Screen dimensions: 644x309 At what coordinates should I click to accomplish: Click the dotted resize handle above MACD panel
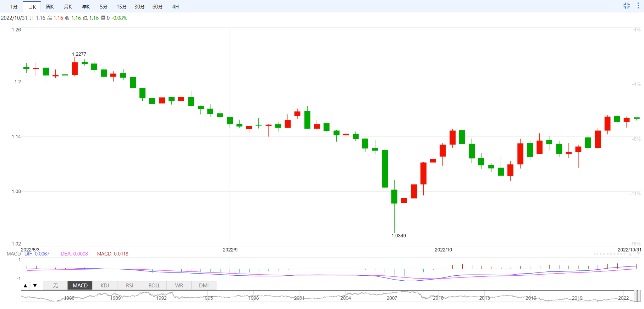click(x=609, y=254)
